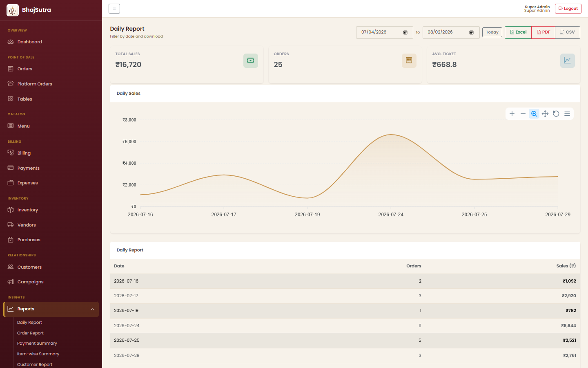Click the Inventory box icon
Viewport: 588px width, 368px height.
coord(11,210)
